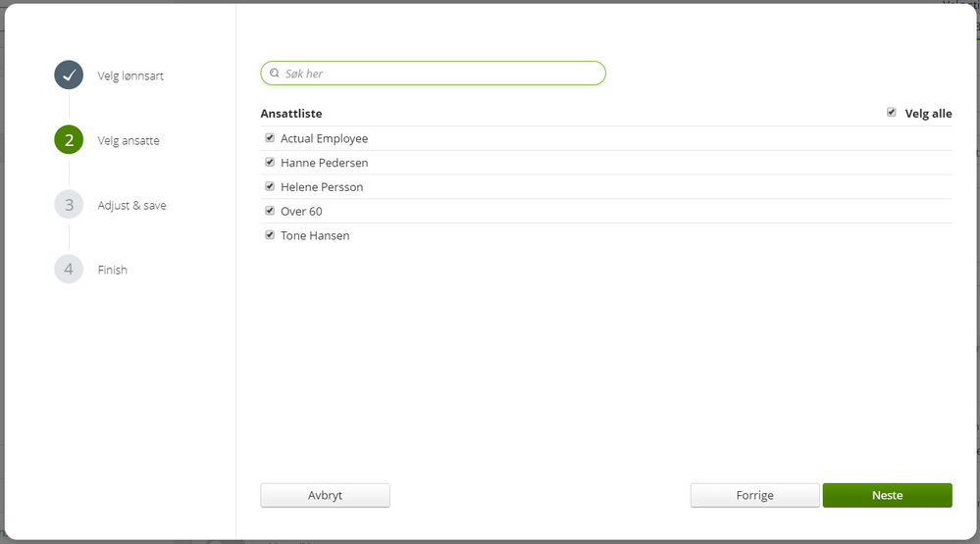Toggle Helene Persson checkbox

[x=270, y=186]
